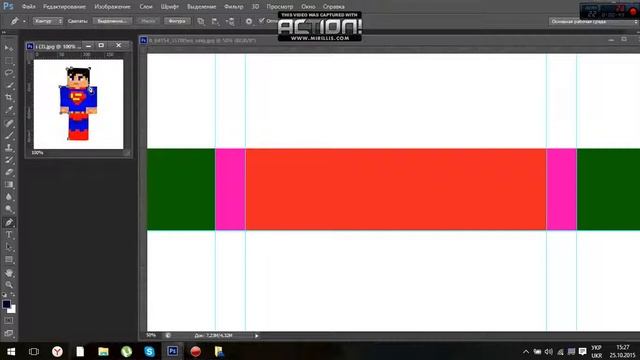640x360 pixels.
Task: Select the Gradient tool
Action: (x=9, y=184)
